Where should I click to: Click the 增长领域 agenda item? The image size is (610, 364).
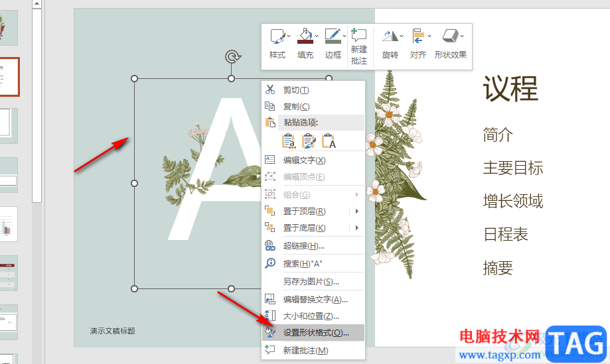coord(513,202)
